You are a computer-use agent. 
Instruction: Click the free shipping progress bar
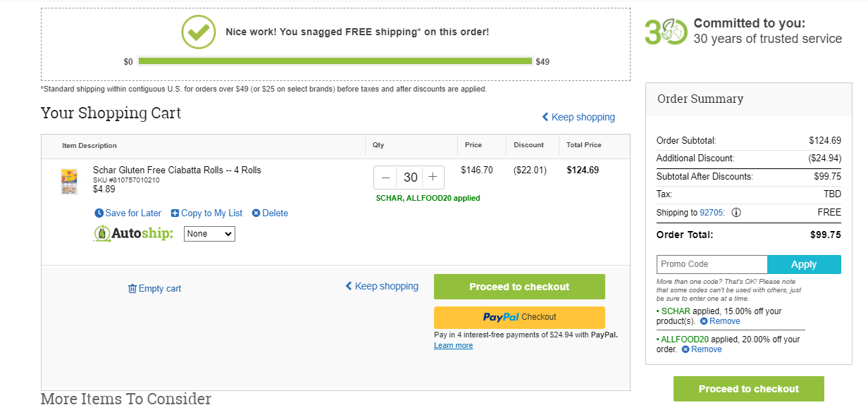pyautogui.click(x=335, y=61)
